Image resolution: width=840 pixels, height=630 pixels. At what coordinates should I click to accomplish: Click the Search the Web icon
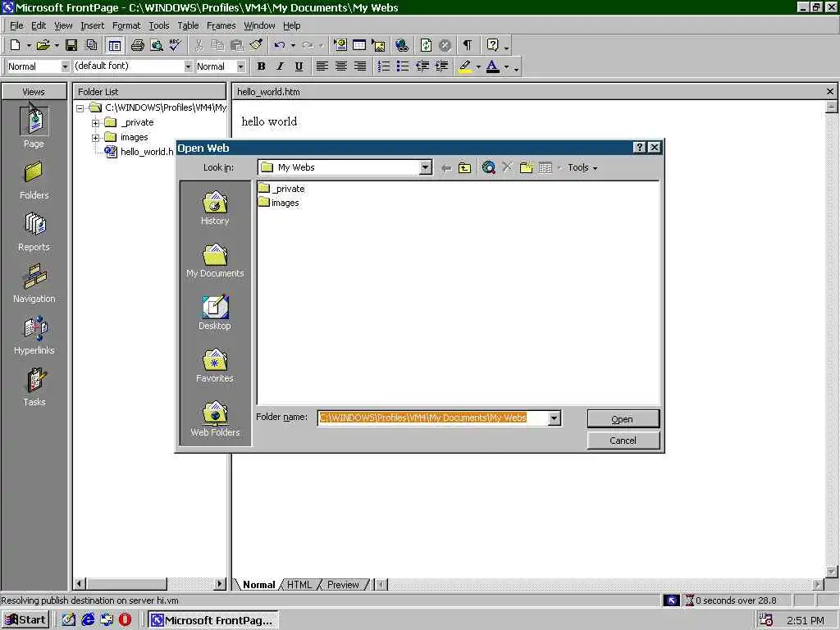(489, 167)
